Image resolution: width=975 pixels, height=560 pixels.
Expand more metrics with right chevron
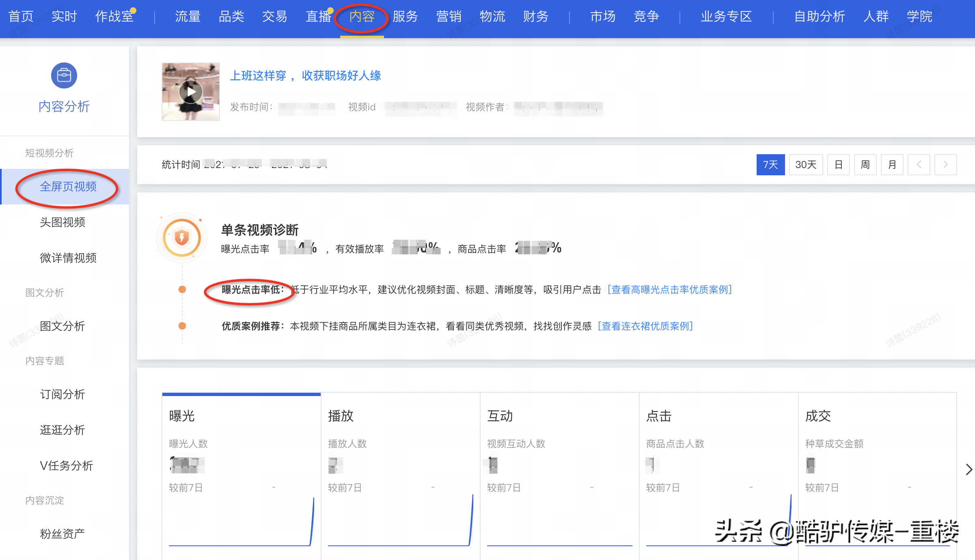pos(969,470)
